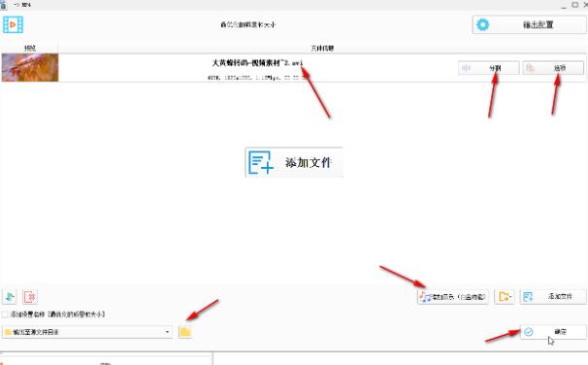The width and height of the screenshot is (588, 365).
Task: Click the 分割 split button in the file row
Action: [x=489, y=68]
